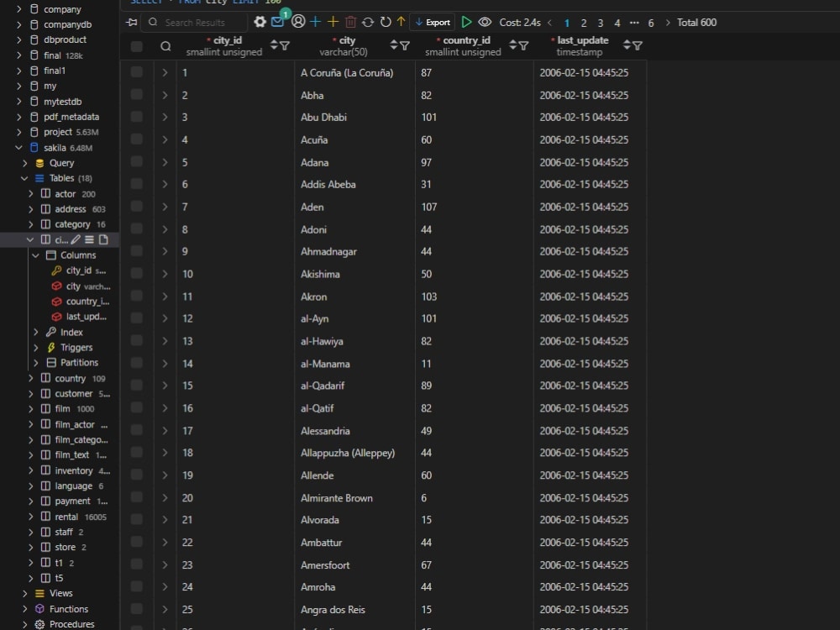Toggle result view with the eye icon
The height and width of the screenshot is (630, 840).
tap(485, 22)
